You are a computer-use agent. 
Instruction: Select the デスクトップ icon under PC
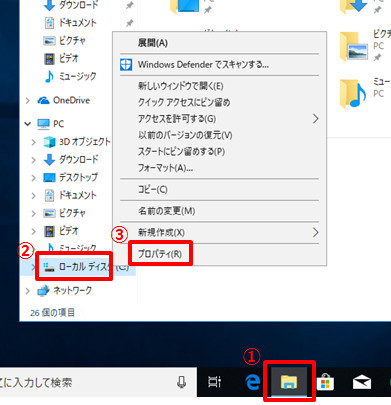coord(49,178)
